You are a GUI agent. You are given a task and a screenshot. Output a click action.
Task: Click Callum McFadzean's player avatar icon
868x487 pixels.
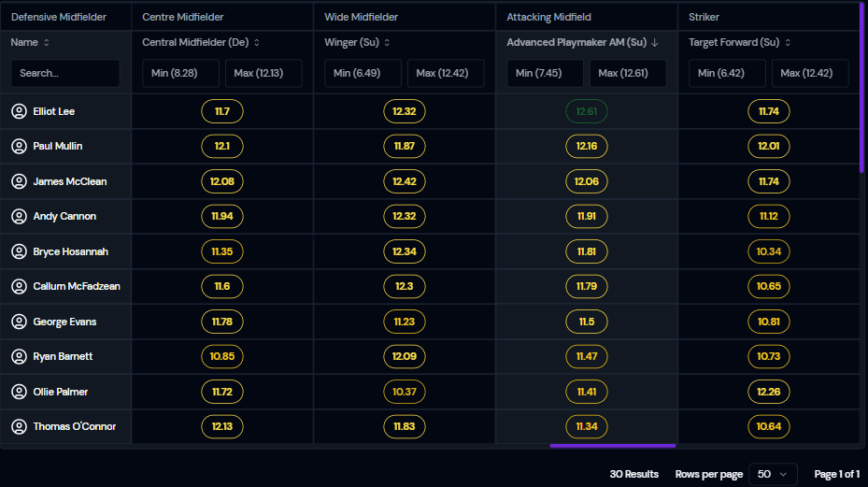point(19,286)
